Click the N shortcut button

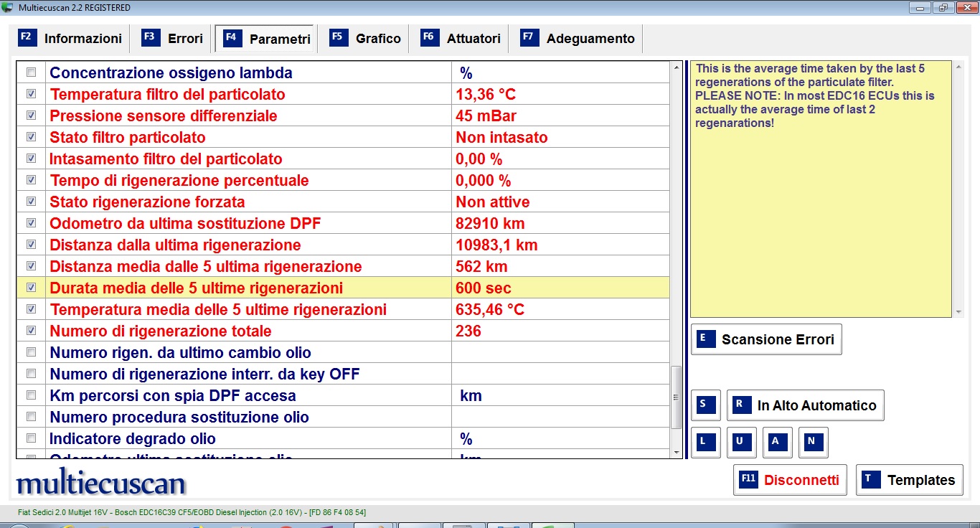pos(813,443)
